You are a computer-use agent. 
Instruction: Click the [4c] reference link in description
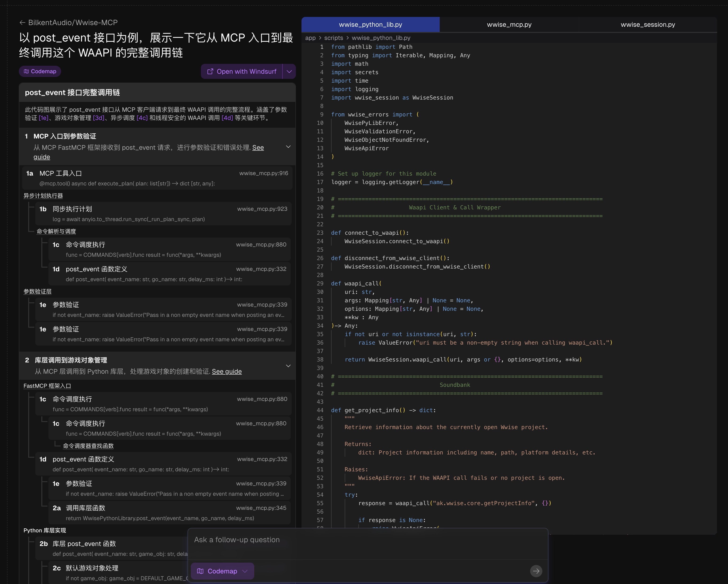tap(142, 118)
